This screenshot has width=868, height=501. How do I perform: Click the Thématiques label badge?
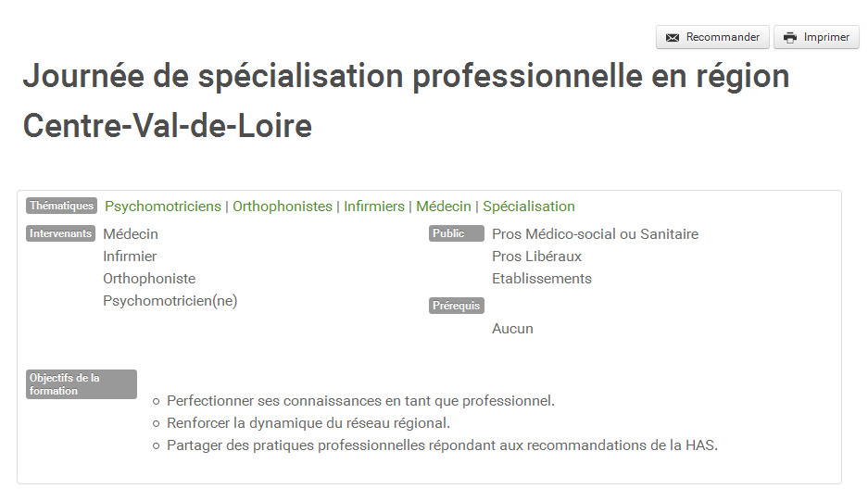pos(61,206)
